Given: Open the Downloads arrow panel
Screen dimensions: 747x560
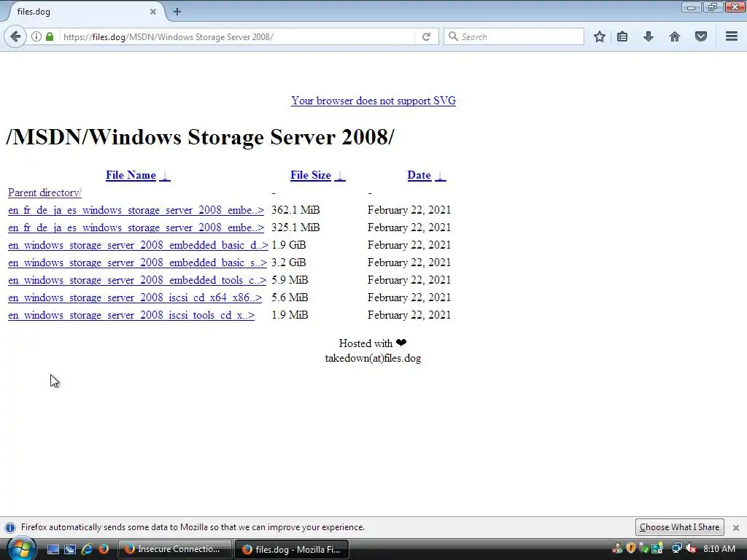Looking at the screenshot, I should tap(648, 36).
